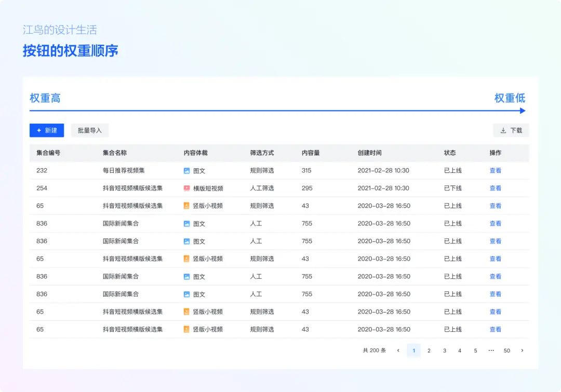Click the 横版短视频 red icon in row 254
The image size is (561, 392).
[187, 188]
